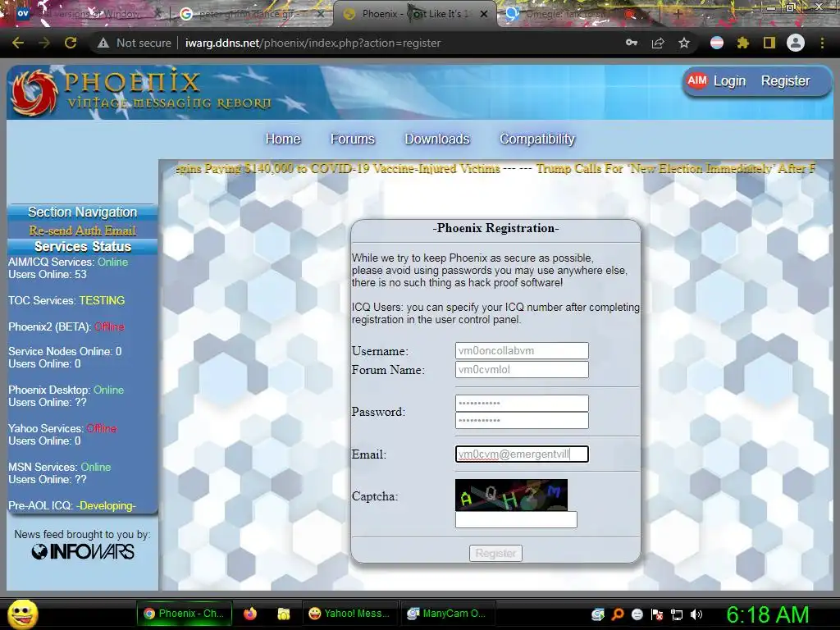This screenshot has height=630, width=840.
Task: Click the Phoenix Desktop: Online status
Action: [66, 390]
